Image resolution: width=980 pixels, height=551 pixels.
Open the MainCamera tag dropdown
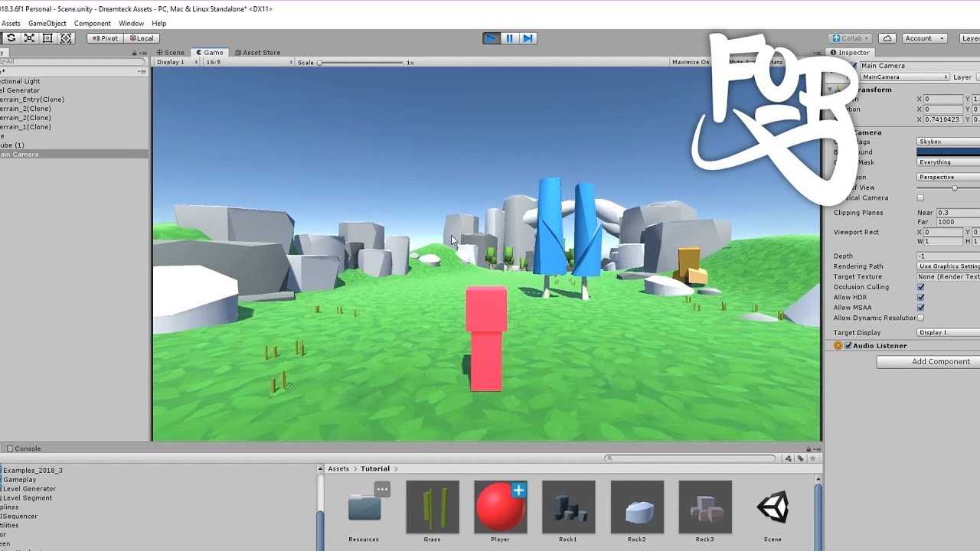904,77
